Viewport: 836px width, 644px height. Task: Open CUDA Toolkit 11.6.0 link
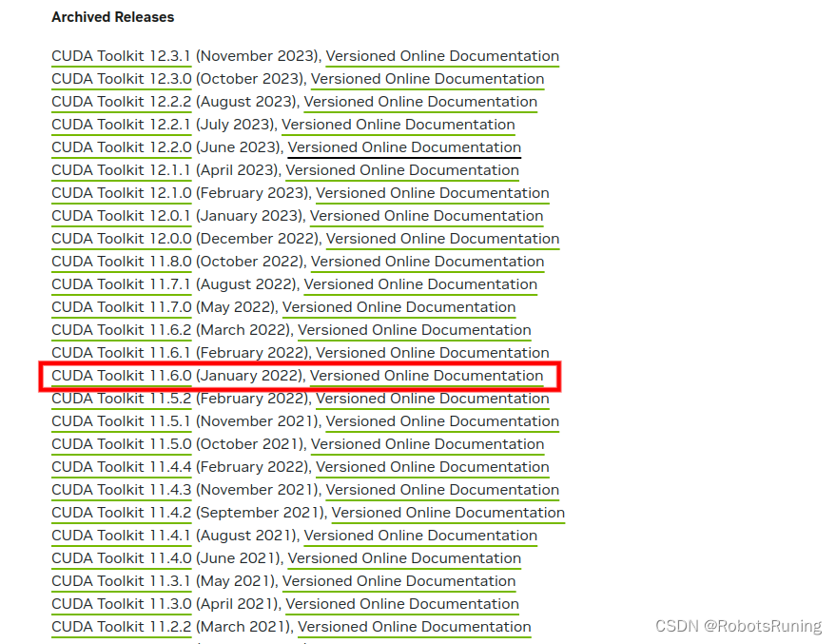[122, 376]
